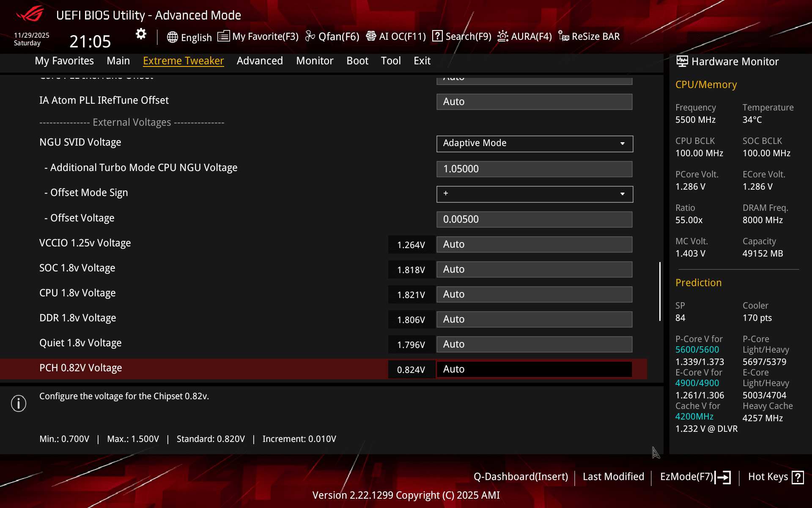Click Last Modified button
The height and width of the screenshot is (508, 812).
pyautogui.click(x=613, y=477)
